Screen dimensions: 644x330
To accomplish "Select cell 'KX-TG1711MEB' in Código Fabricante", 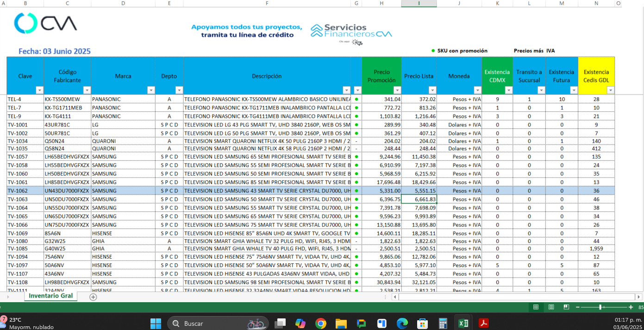I will (68, 108).
